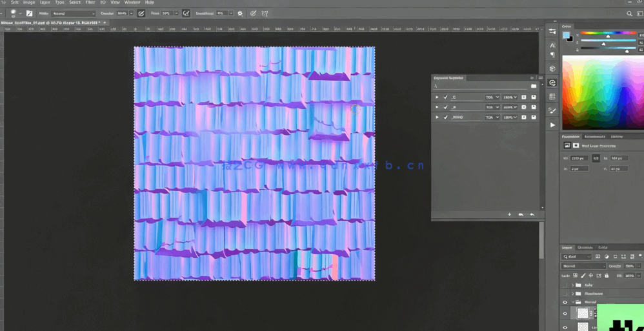Open the Window menu
The height and width of the screenshot is (331, 644).
(132, 3)
